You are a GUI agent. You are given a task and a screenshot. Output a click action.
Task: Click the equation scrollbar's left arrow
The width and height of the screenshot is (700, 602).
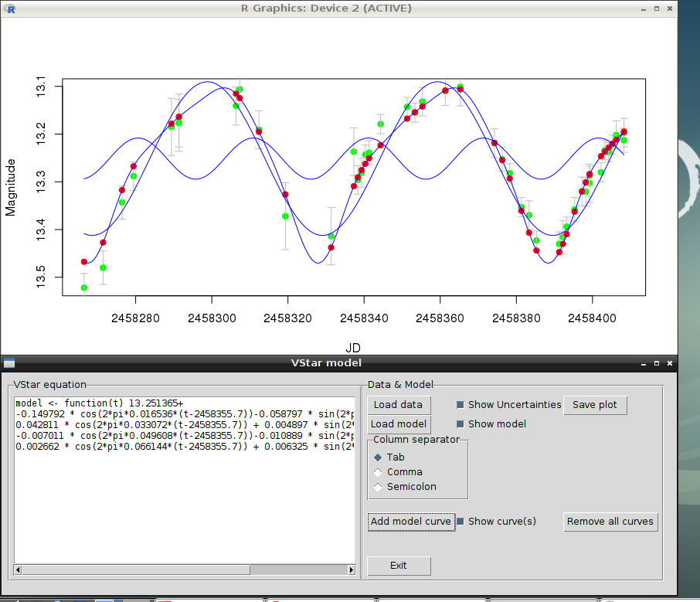(18, 570)
